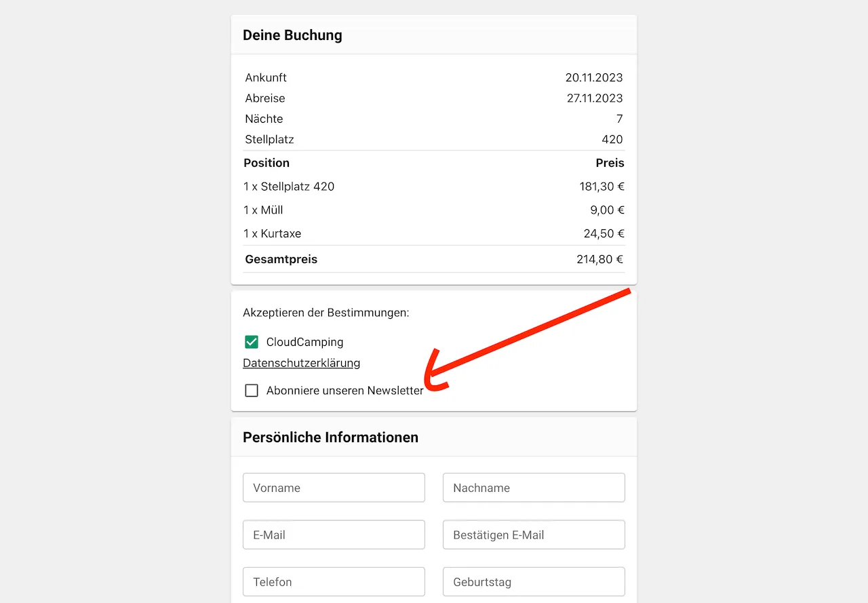The width and height of the screenshot is (868, 603).
Task: Click the Müll price 9,00 €
Action: click(608, 210)
